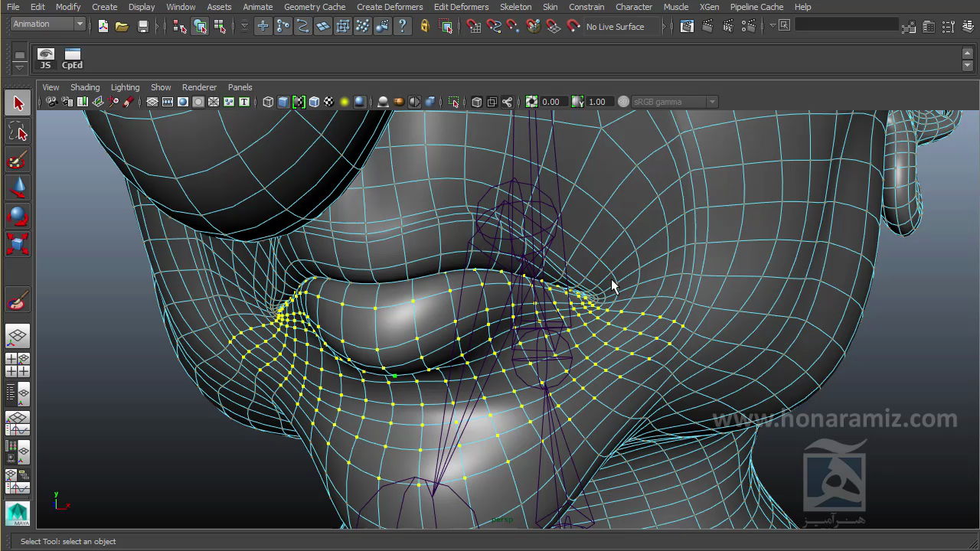Choose the Move tool cone icon
The height and width of the screenshot is (551, 980).
click(18, 187)
